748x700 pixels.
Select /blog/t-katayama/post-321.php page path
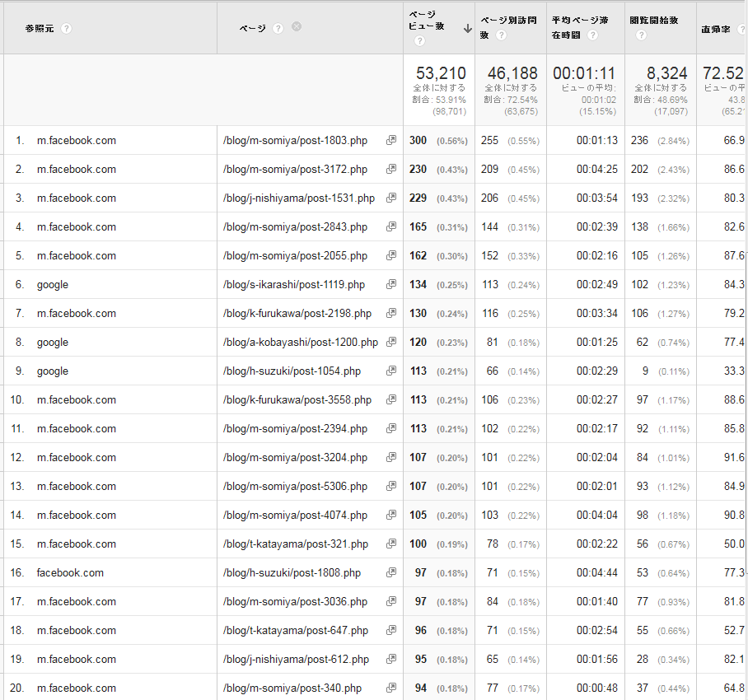pyautogui.click(x=295, y=544)
